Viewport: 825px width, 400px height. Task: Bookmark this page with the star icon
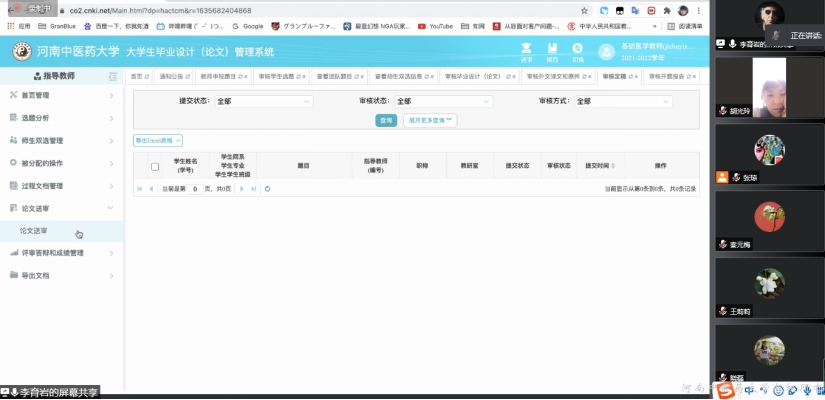point(584,10)
